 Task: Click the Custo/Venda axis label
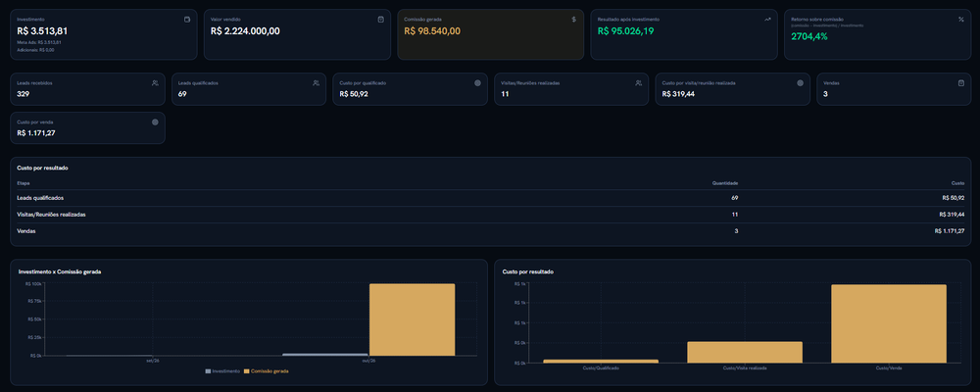pos(889,368)
